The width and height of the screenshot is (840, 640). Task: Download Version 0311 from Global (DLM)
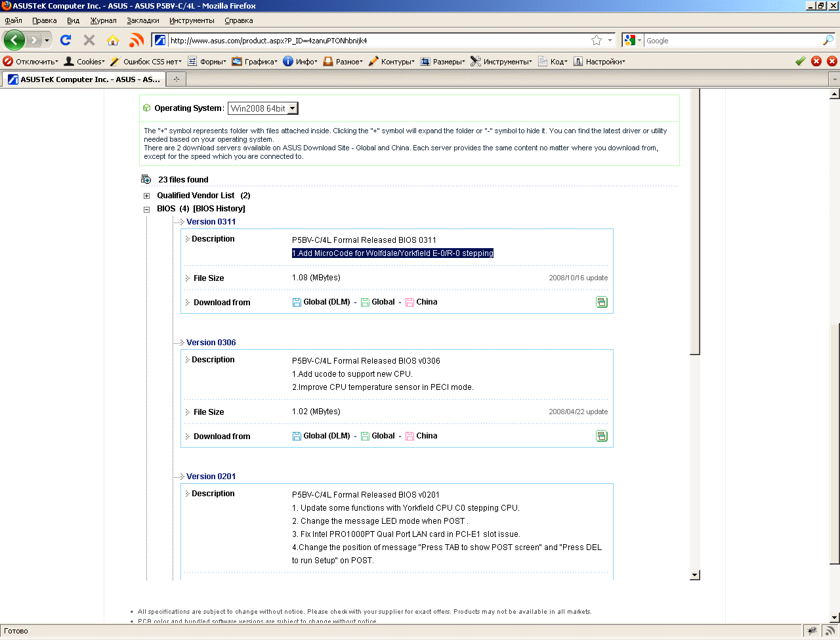pos(322,302)
